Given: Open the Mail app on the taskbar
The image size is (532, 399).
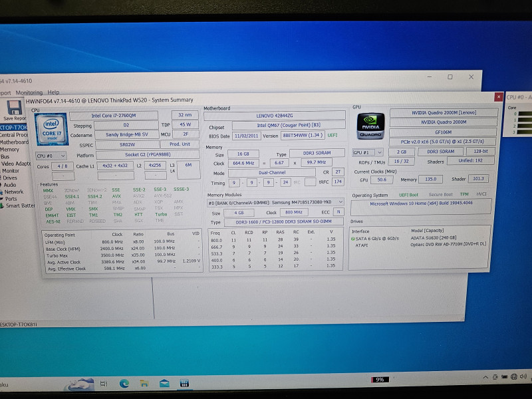Looking at the screenshot, I should coord(164,384).
